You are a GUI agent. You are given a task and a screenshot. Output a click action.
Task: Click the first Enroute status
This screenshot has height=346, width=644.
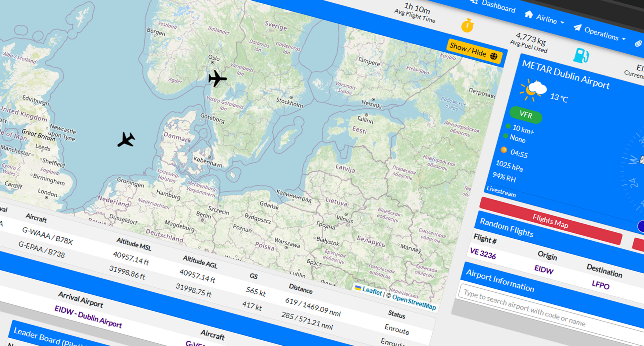[397, 329]
